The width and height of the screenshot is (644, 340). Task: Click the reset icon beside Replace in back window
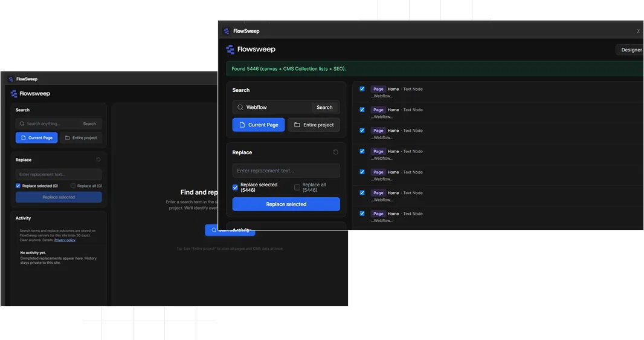[98, 160]
